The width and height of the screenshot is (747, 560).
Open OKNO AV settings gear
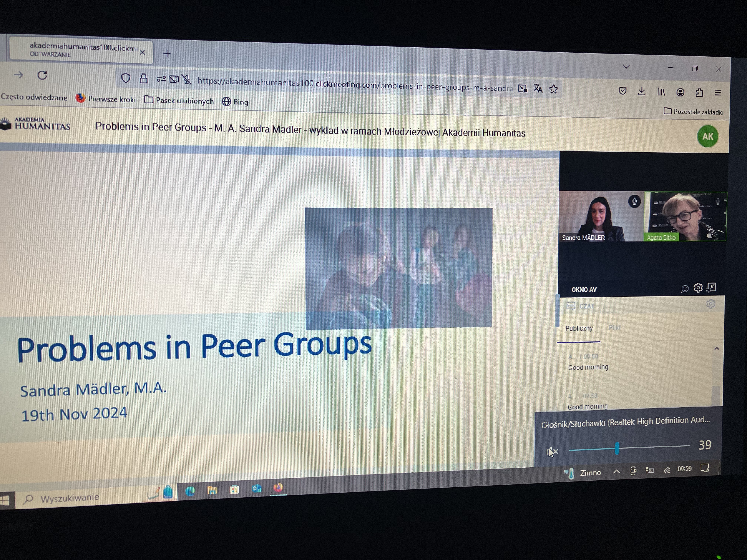pyautogui.click(x=698, y=288)
